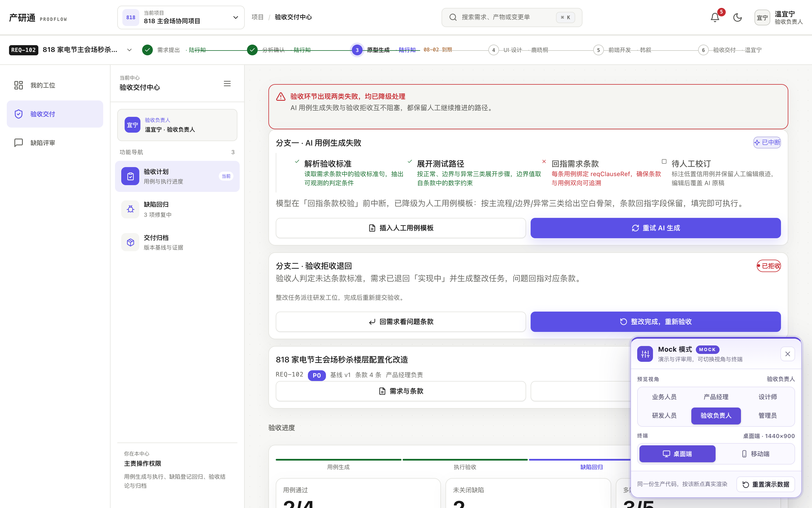Click the ⌘K shortcut badge
Image resolution: width=812 pixels, height=508 pixels.
pyautogui.click(x=565, y=17)
